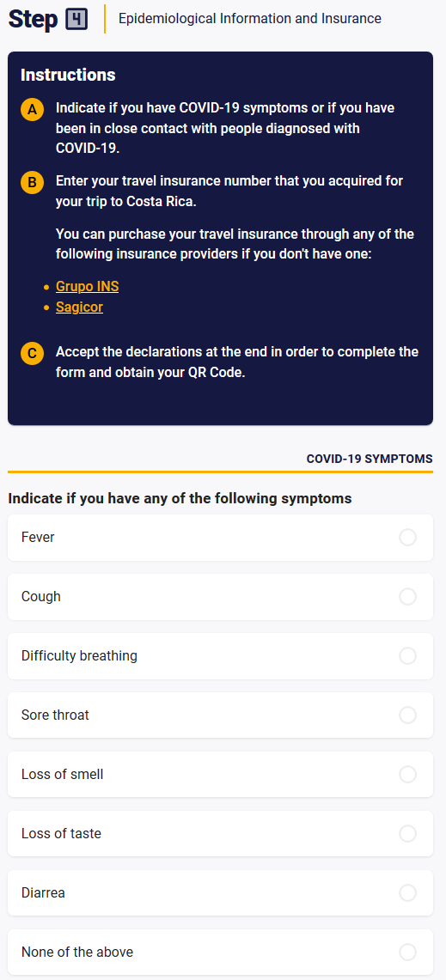
Task: Select the Sore throat radio button
Action: 408,715
